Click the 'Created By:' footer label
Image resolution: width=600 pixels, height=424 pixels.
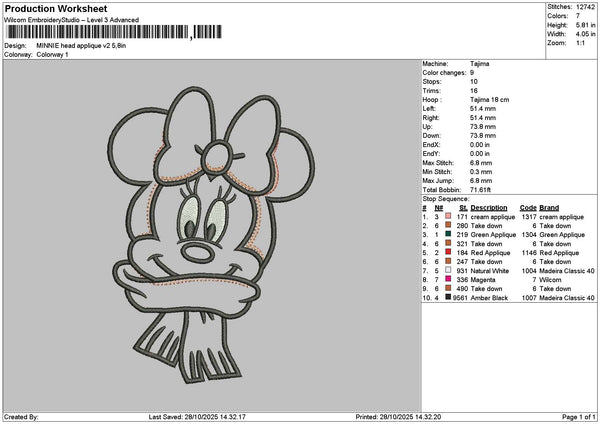[21, 417]
